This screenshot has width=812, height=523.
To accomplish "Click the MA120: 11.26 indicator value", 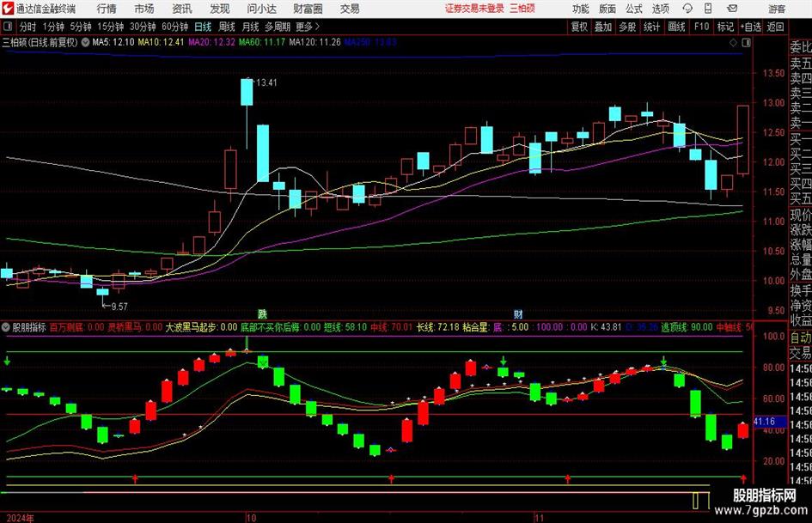I will pos(314,42).
